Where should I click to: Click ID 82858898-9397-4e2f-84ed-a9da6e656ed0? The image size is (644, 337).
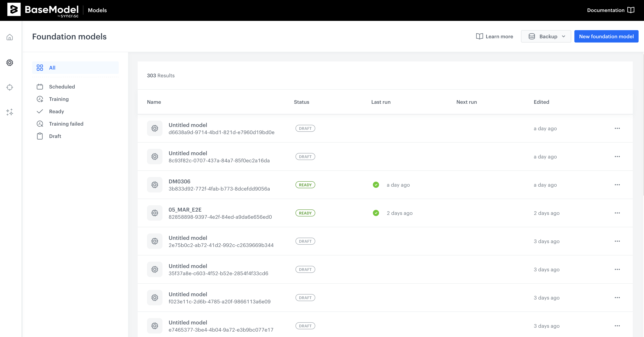pyautogui.click(x=220, y=217)
